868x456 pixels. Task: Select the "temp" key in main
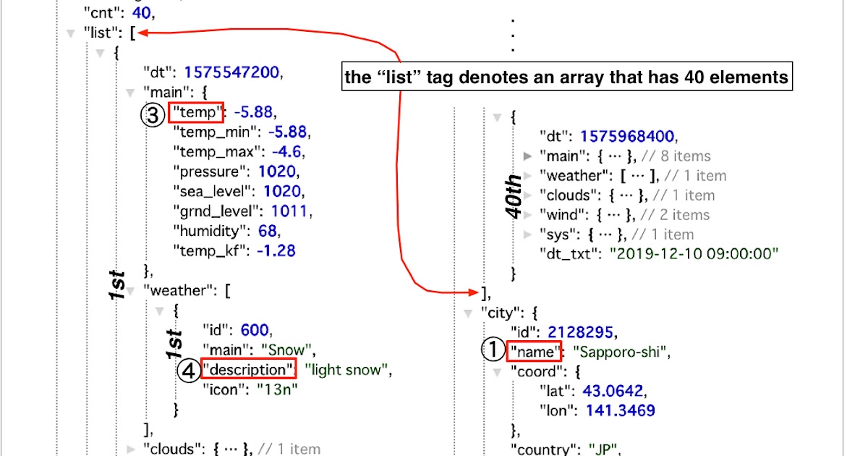coord(197,112)
